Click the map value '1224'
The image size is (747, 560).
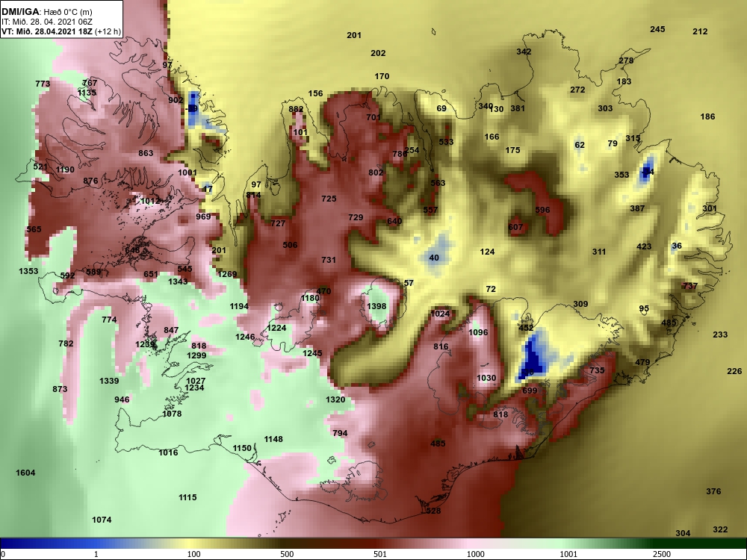(x=276, y=328)
